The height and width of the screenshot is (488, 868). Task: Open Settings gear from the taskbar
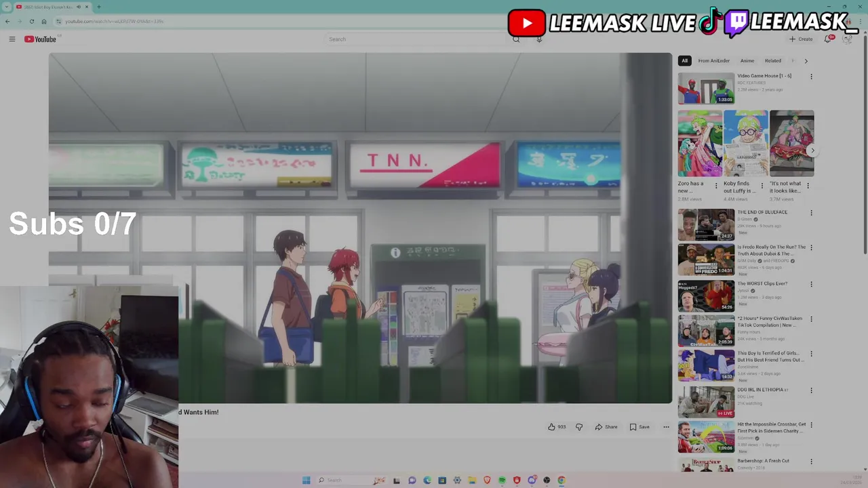457,480
